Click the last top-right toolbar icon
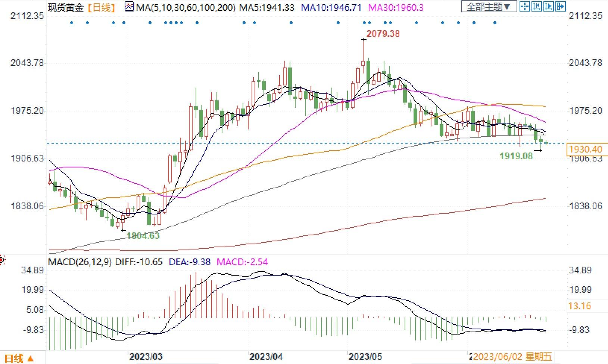 pyautogui.click(x=561, y=6)
